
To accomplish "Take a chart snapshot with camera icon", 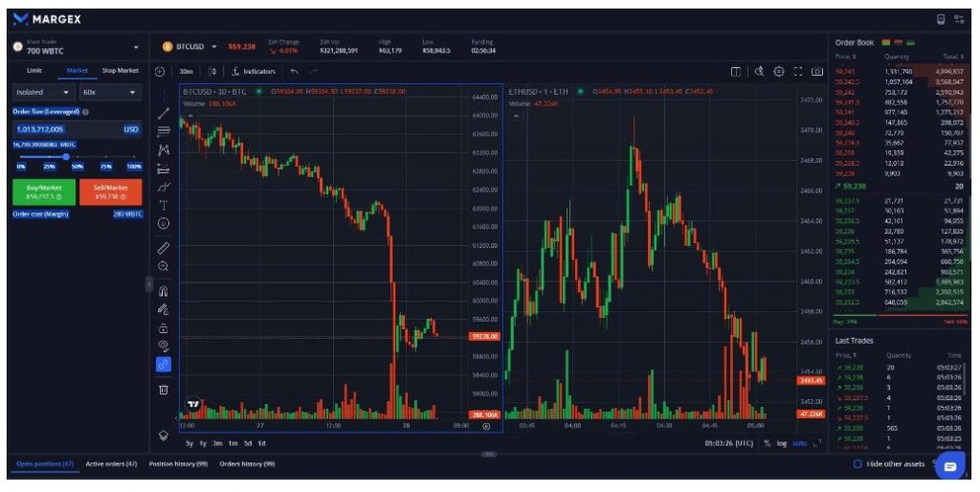I will [x=817, y=71].
